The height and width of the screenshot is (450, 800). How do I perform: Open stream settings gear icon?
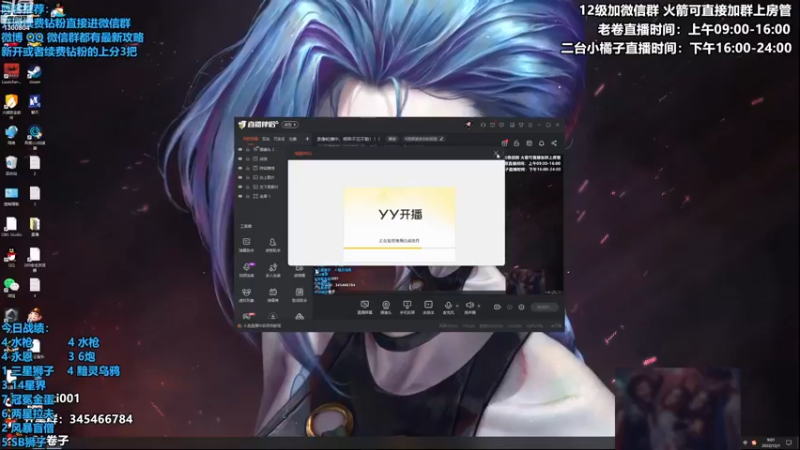pos(521,307)
